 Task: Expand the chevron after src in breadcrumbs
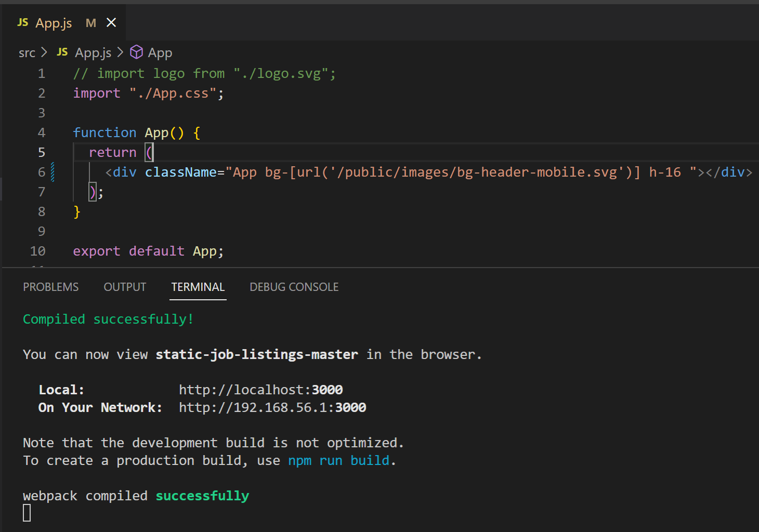coord(44,52)
